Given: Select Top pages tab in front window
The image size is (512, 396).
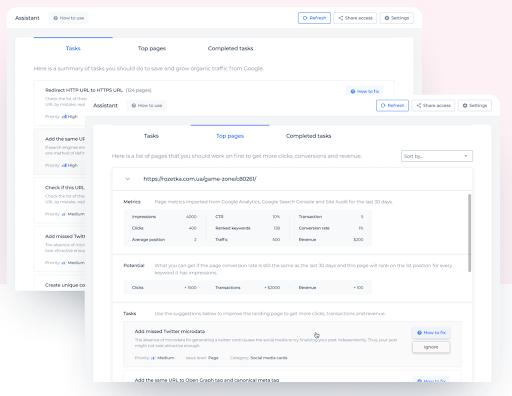Looking at the screenshot, I should (x=230, y=136).
